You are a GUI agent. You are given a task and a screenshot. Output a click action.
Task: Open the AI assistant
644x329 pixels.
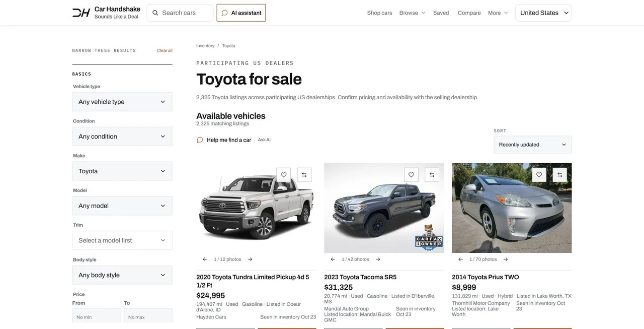241,13
